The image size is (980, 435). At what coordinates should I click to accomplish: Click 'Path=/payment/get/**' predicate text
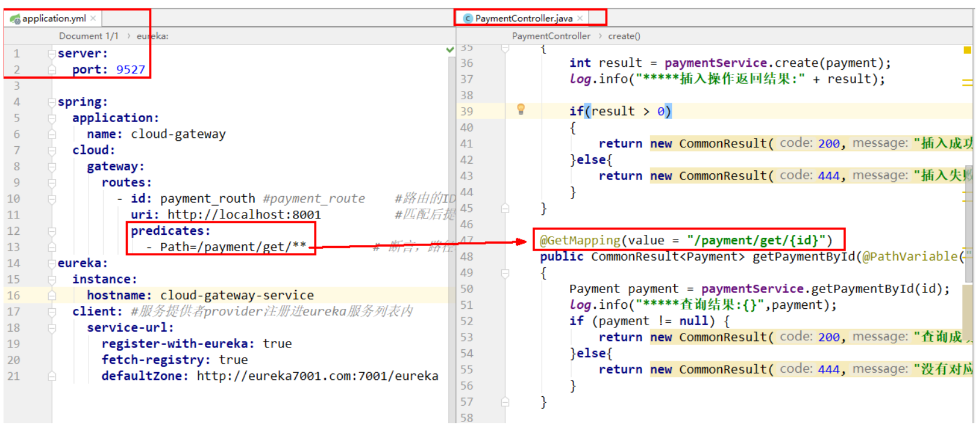tap(233, 247)
